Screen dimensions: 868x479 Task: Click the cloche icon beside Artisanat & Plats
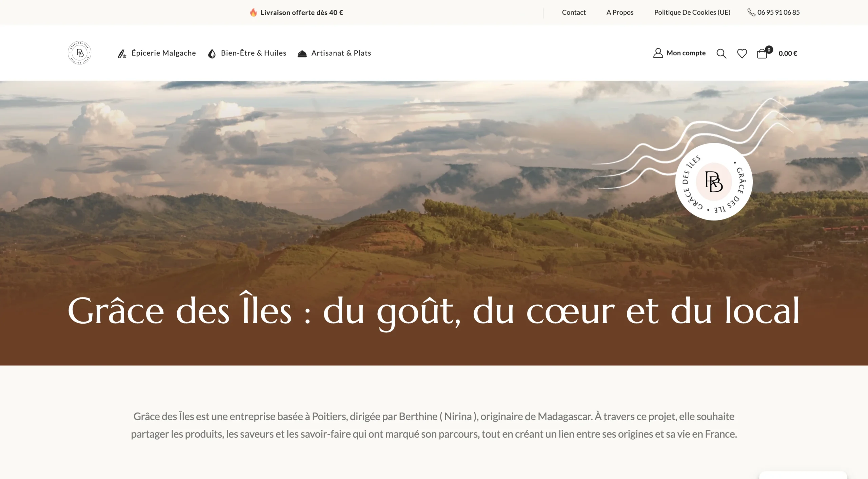pos(302,54)
